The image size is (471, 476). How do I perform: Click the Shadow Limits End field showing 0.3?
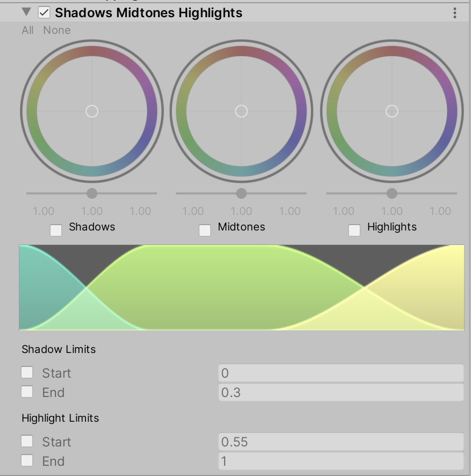point(340,392)
